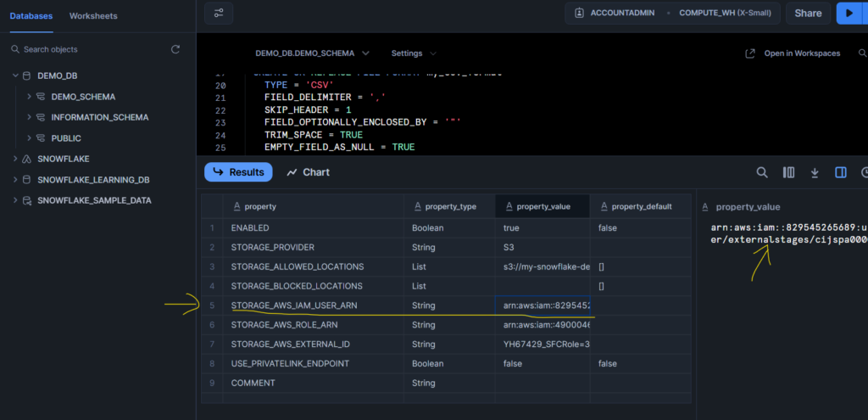Click the Share button
This screenshot has width=868, height=420.
click(808, 14)
